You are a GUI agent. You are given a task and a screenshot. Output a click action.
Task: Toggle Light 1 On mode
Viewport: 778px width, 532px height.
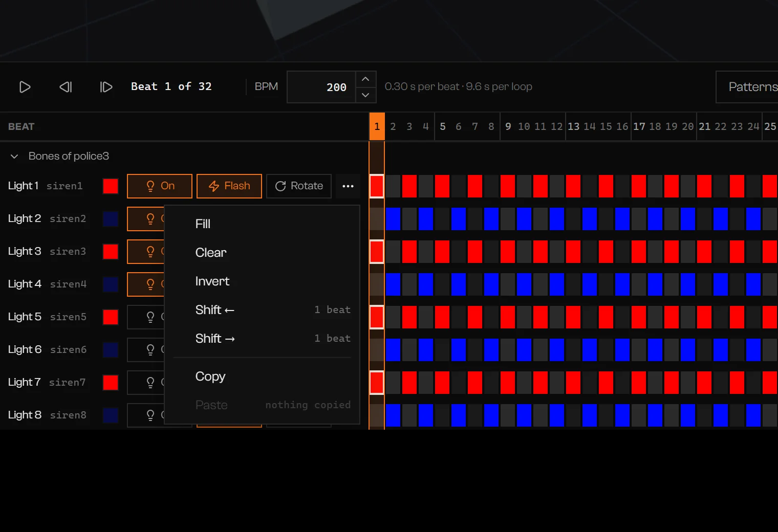(x=160, y=186)
